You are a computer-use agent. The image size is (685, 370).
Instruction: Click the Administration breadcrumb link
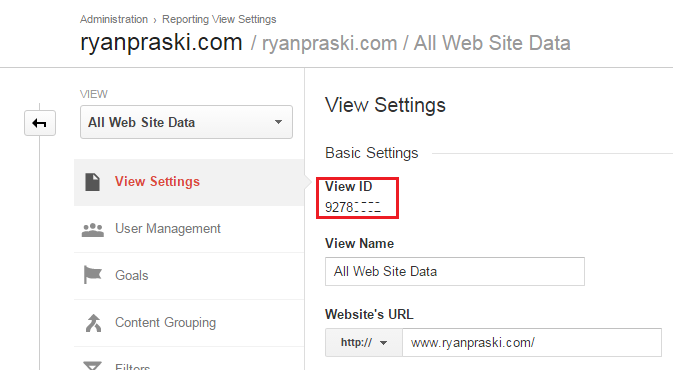114,19
